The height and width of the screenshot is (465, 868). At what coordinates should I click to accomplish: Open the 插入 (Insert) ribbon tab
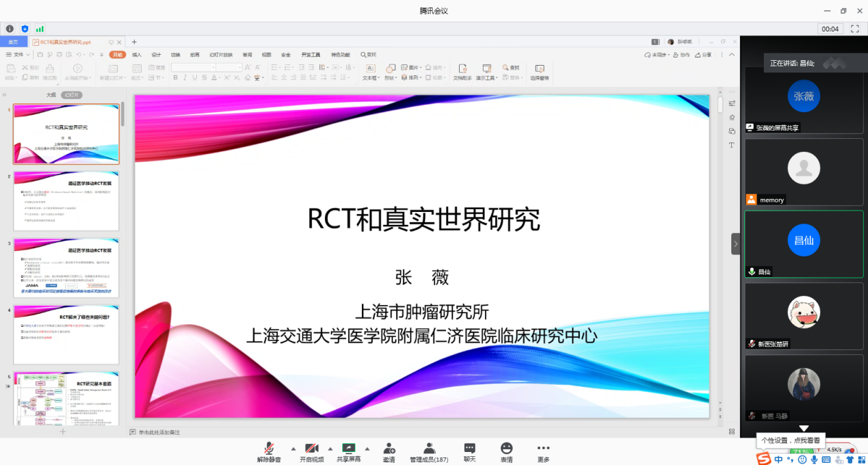[x=137, y=55]
